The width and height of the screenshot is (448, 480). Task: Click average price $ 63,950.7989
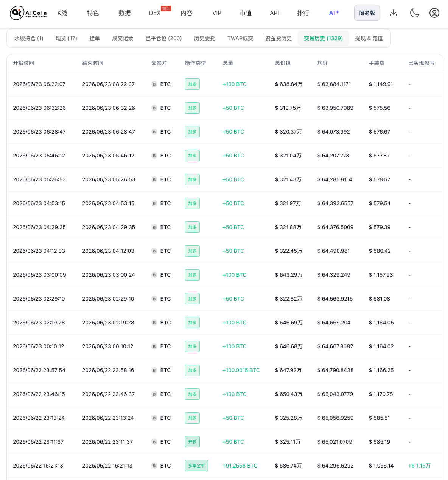click(x=335, y=108)
